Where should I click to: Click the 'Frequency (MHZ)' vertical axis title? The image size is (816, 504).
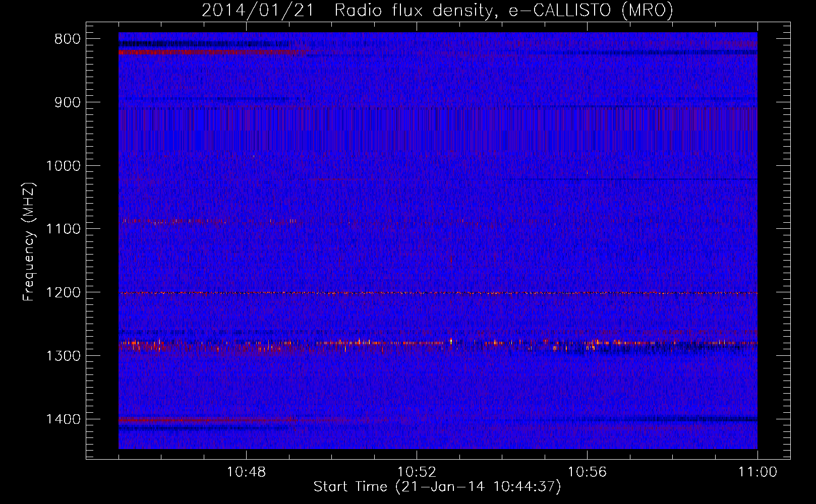pos(29,241)
